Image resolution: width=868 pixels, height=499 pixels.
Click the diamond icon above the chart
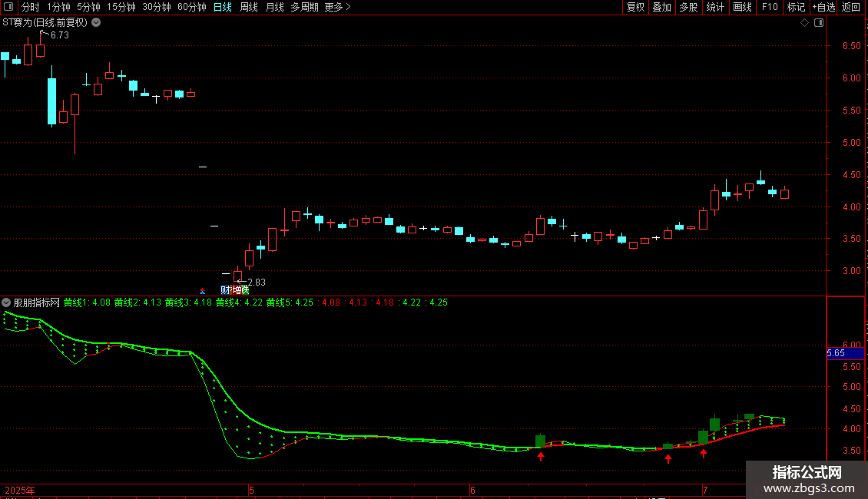point(804,23)
